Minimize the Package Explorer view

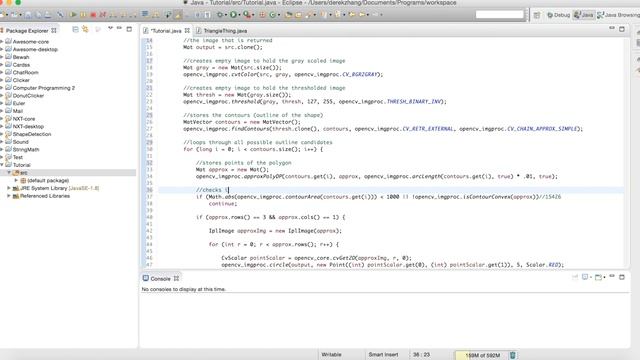(119, 29)
